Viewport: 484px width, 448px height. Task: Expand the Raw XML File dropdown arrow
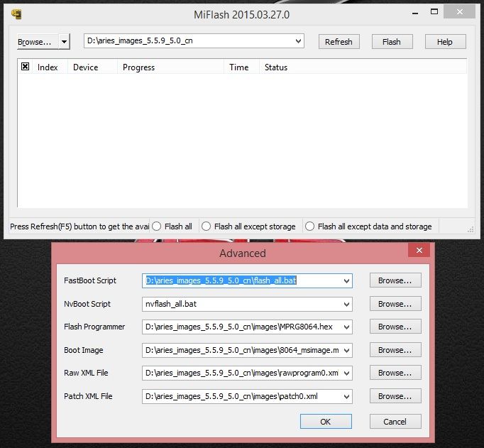point(346,373)
